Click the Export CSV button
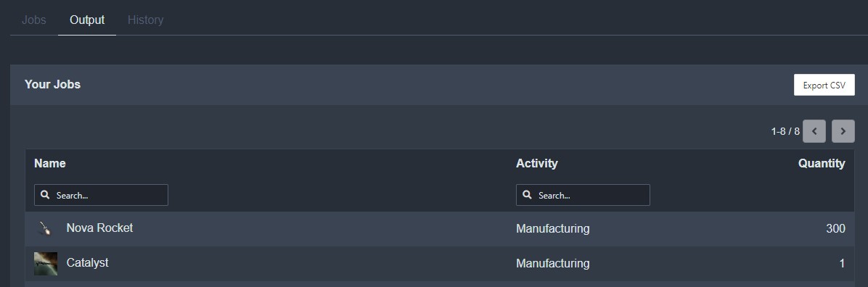This screenshot has height=287, width=868. 824,86
